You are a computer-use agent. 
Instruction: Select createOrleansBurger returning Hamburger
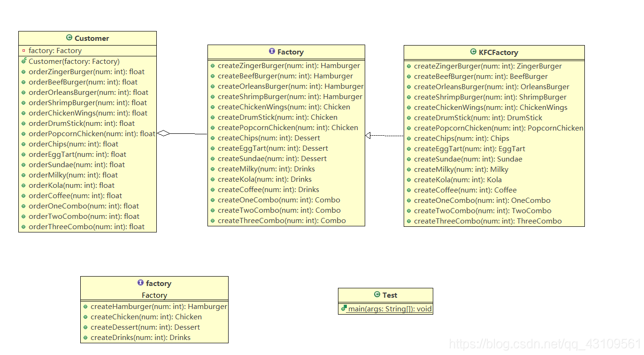[x=291, y=86]
